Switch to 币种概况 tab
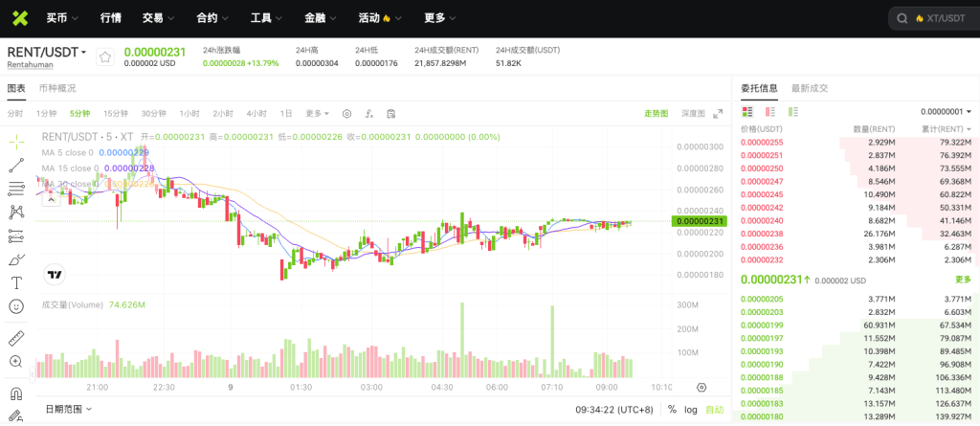 tap(57, 88)
